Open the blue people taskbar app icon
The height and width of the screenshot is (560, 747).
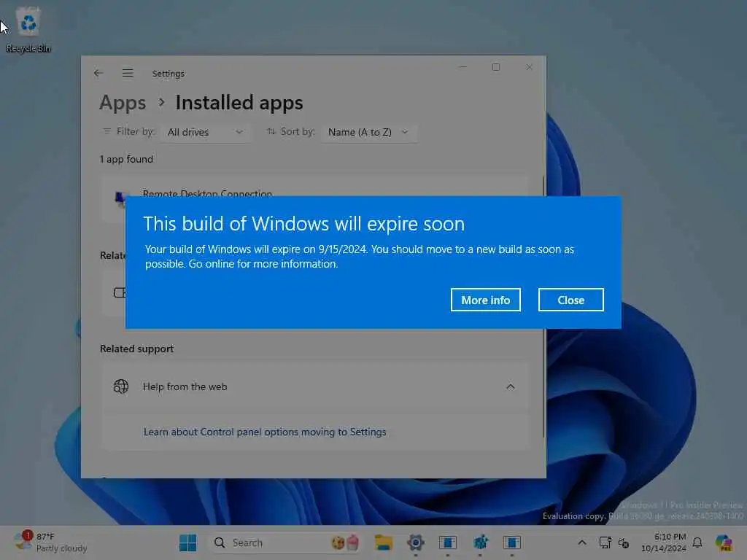coord(480,542)
